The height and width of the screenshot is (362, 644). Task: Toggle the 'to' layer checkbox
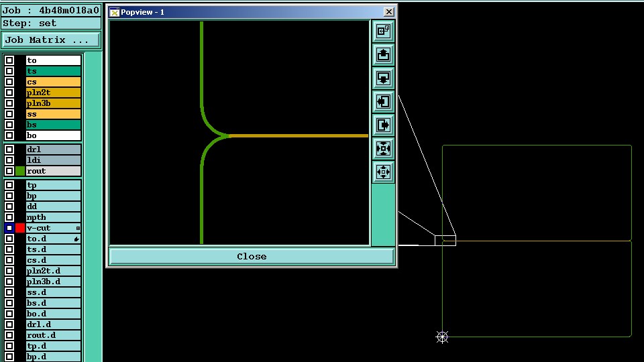[x=9, y=60]
